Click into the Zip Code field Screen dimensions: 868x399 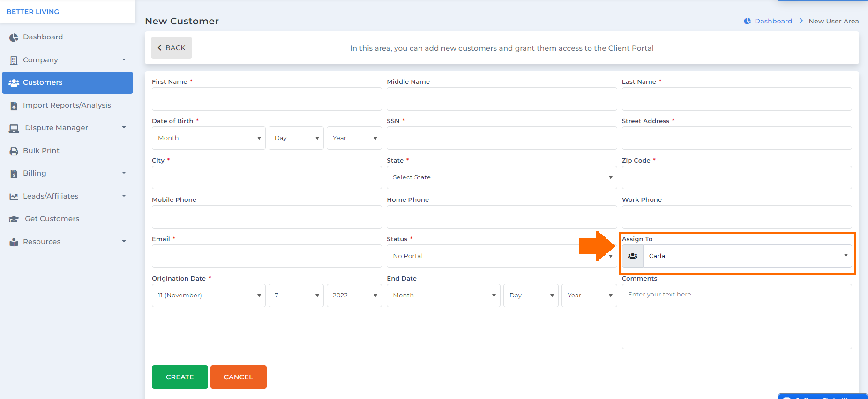[x=737, y=177]
